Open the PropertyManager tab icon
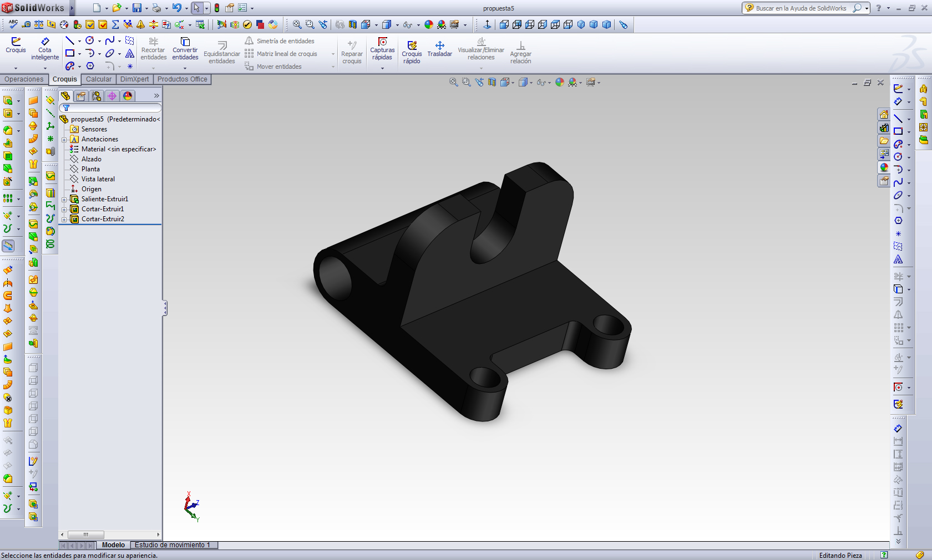 [81, 96]
